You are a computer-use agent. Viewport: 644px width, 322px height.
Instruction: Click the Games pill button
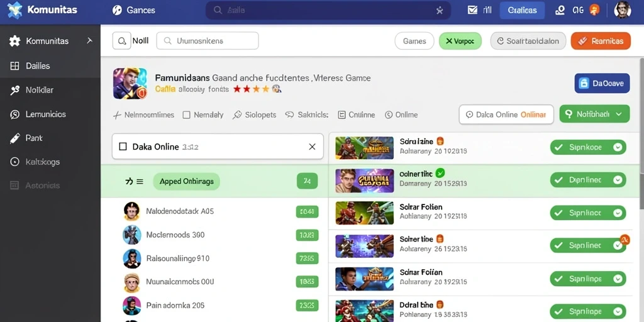coord(414,41)
